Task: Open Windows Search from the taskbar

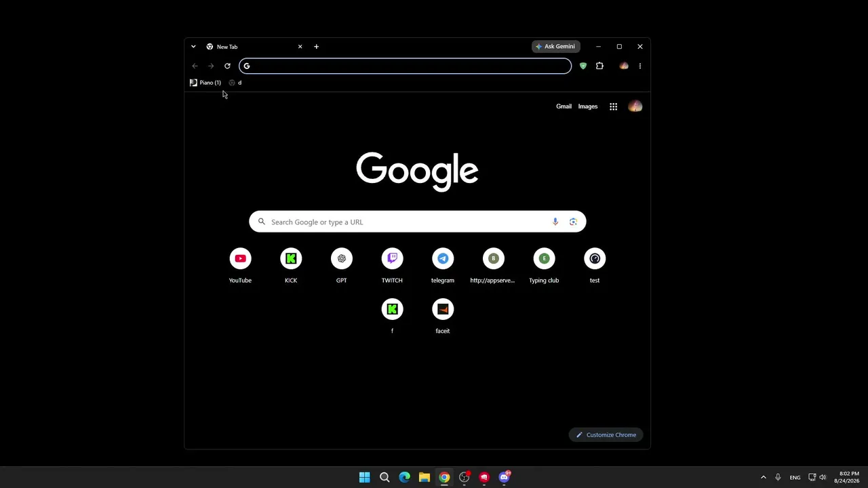Action: pos(384,477)
